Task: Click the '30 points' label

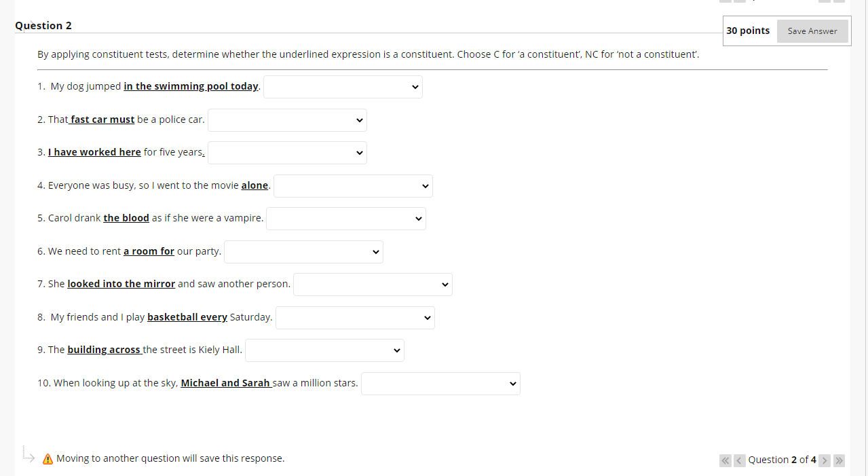Action: [748, 31]
